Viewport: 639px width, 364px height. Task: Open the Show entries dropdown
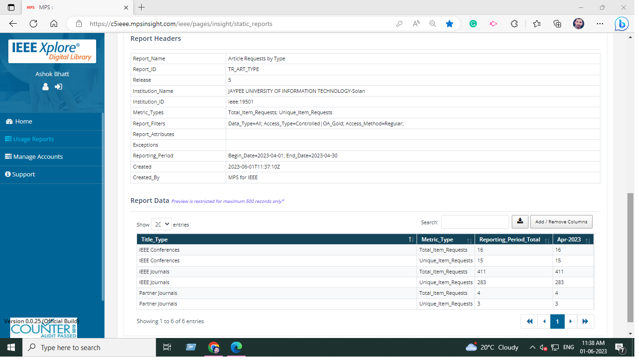coord(162,224)
